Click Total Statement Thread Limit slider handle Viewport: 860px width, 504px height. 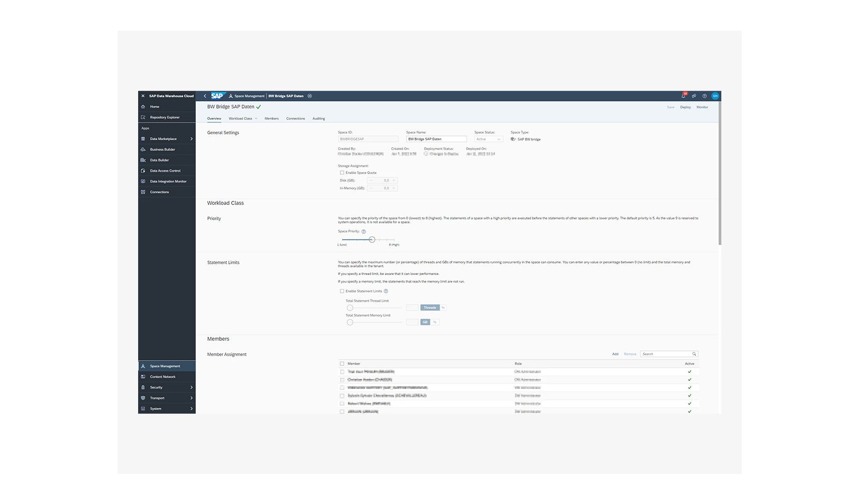[350, 308]
